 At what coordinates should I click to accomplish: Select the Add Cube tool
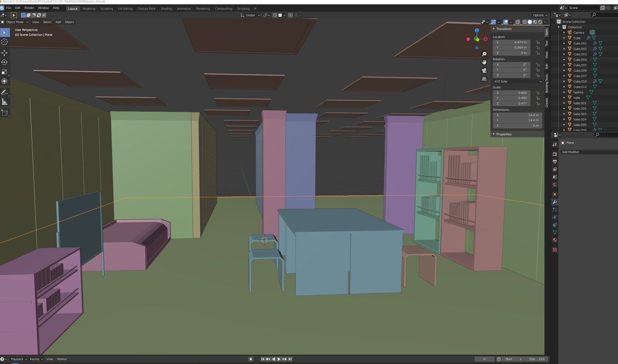pos(5,112)
